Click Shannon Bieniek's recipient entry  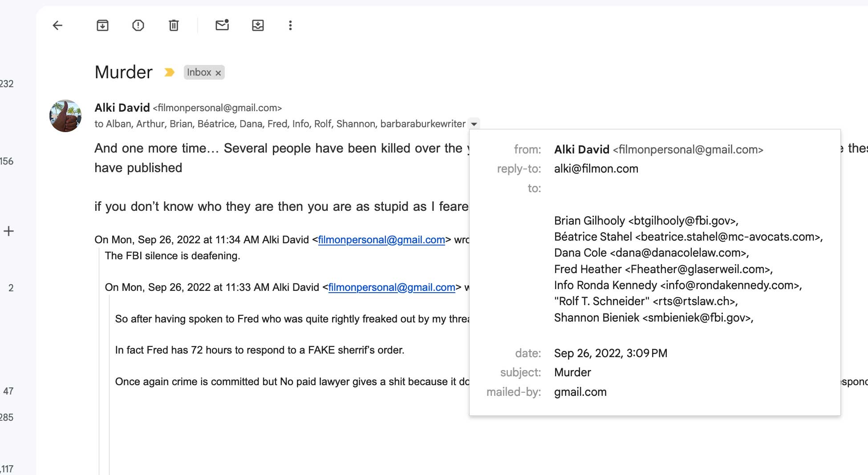pos(653,318)
